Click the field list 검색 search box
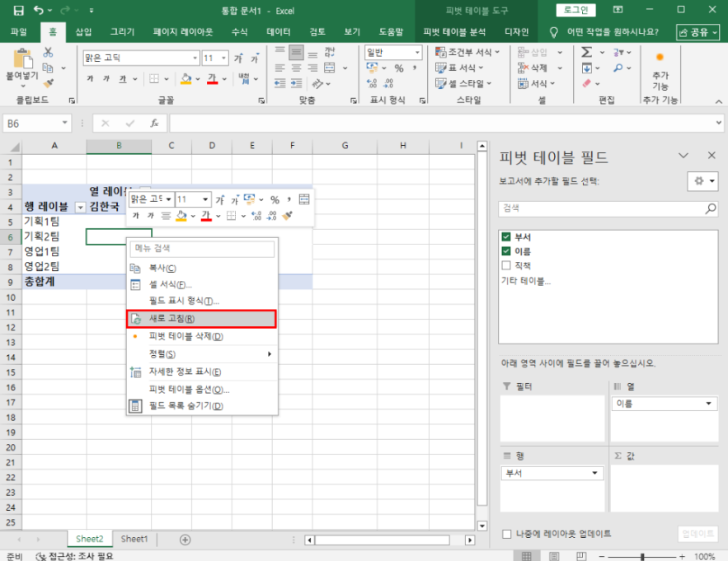 600,209
